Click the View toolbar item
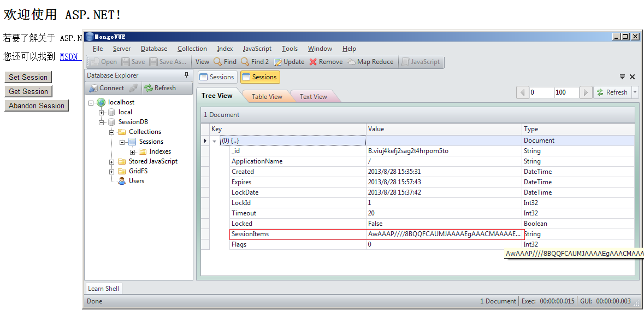Image resolution: width=644 pixels, height=310 pixels. coord(202,62)
